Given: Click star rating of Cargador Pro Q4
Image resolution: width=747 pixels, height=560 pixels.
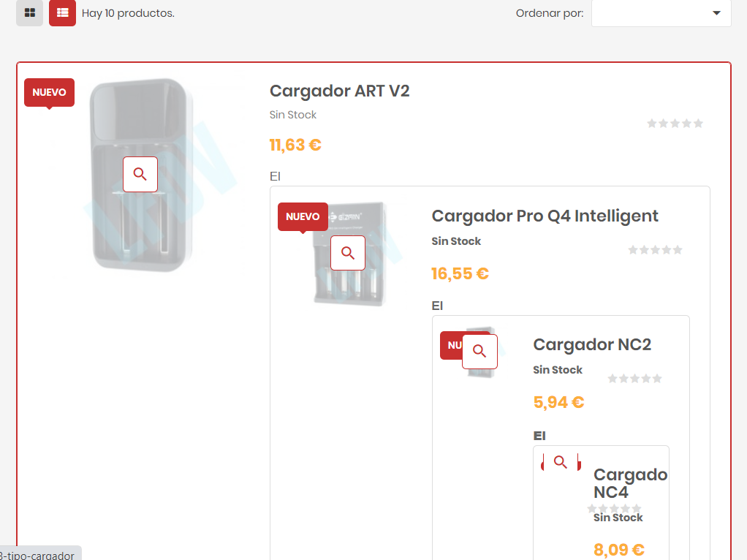Looking at the screenshot, I should point(655,250).
